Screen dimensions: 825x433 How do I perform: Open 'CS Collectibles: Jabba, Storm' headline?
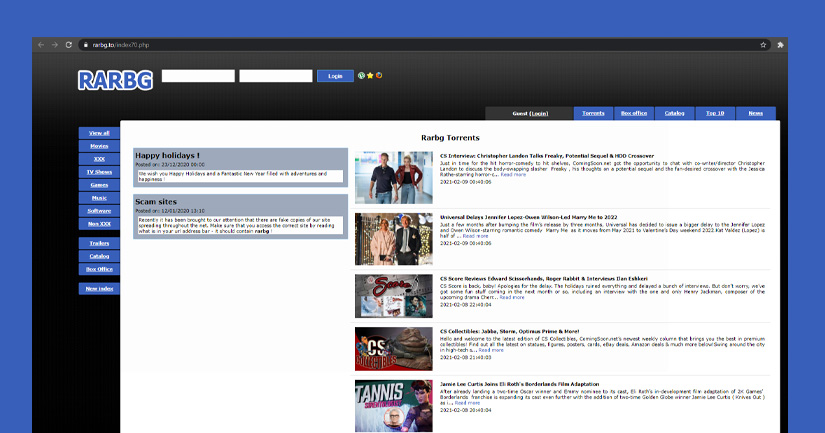point(509,331)
